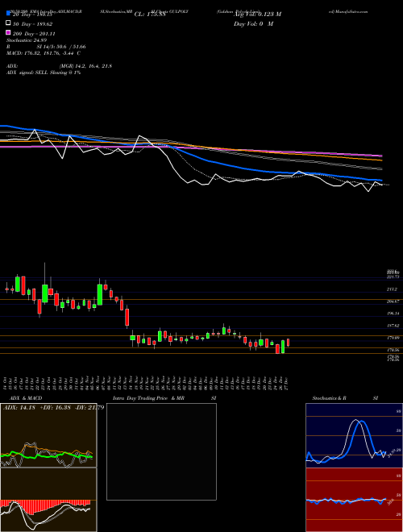Click the 'CL: 175.88' closing price label
Viewport: 403px width, 532px height.
150,15
